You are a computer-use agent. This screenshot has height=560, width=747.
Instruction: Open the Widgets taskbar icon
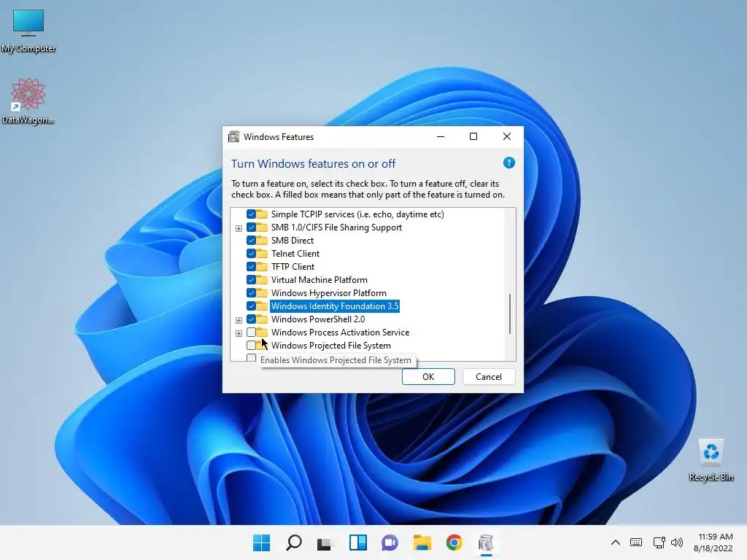pyautogui.click(x=357, y=542)
